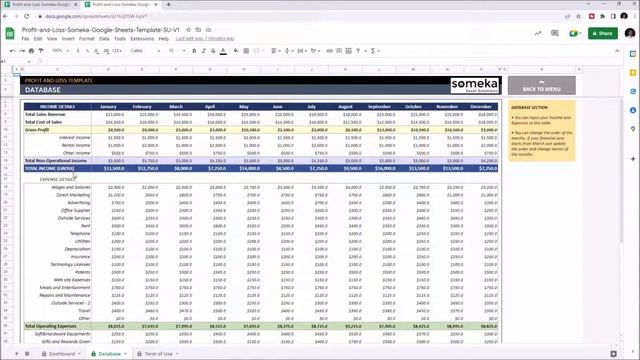This screenshot has height=360, width=640.
Task: Open the Extensions menu
Action: pyautogui.click(x=142, y=39)
